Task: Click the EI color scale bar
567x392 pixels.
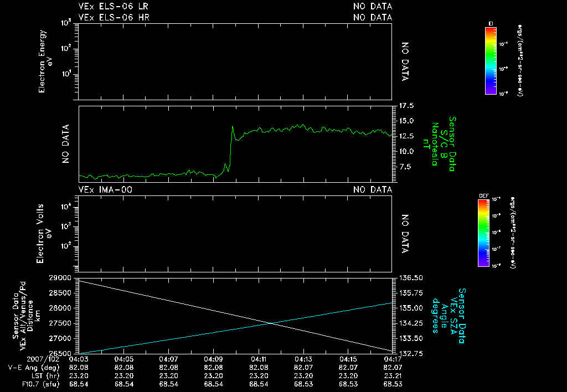Action: pyautogui.click(x=491, y=61)
